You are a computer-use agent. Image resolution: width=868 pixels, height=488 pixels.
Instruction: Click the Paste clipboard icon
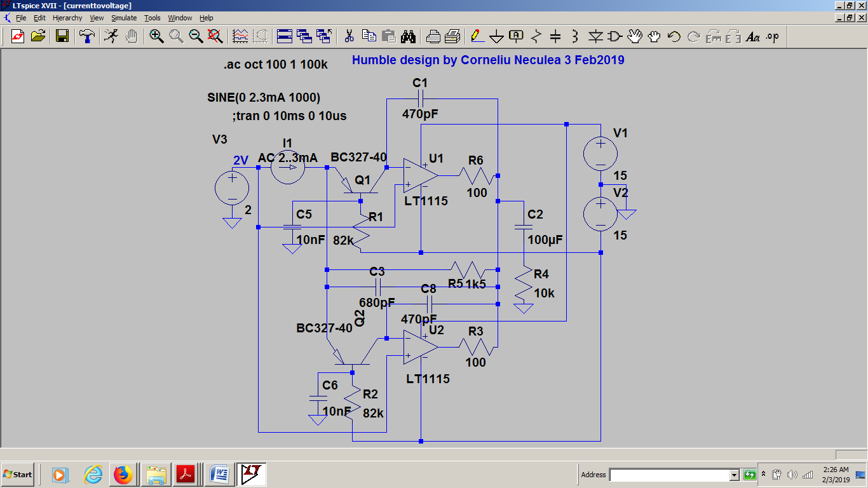tap(388, 36)
